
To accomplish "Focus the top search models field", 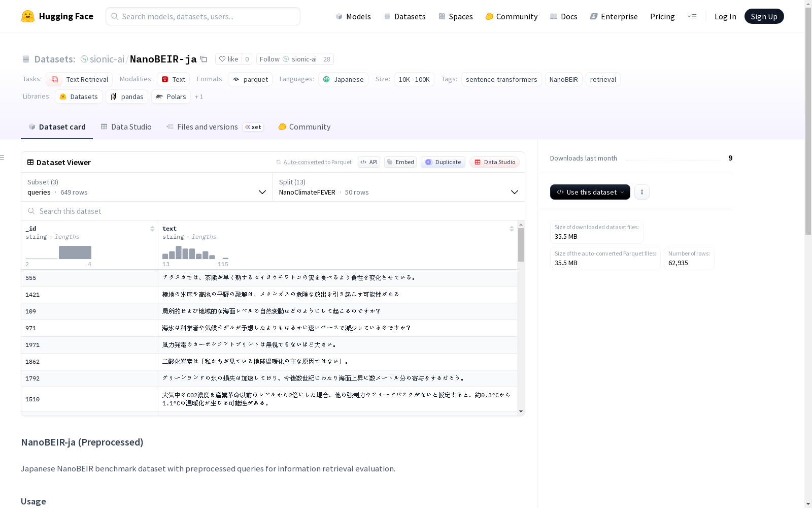I will (x=203, y=16).
